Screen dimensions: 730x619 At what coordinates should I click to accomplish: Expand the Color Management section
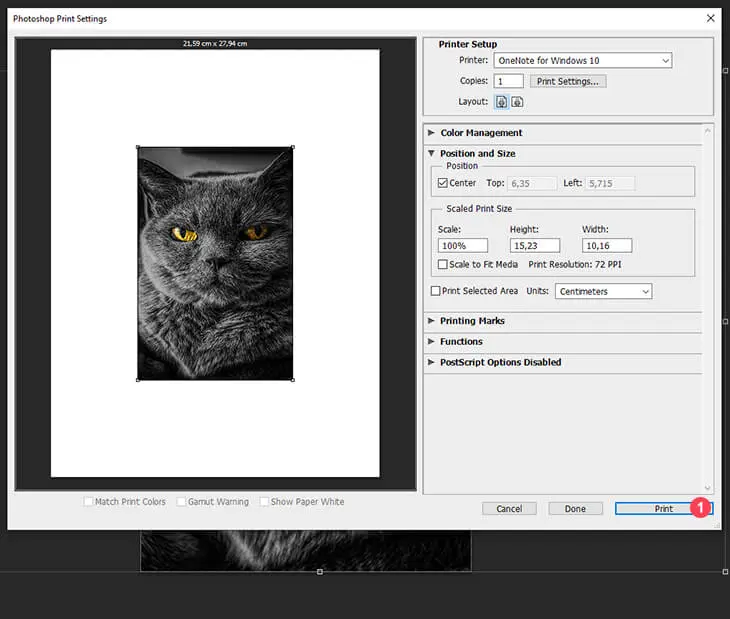431,133
